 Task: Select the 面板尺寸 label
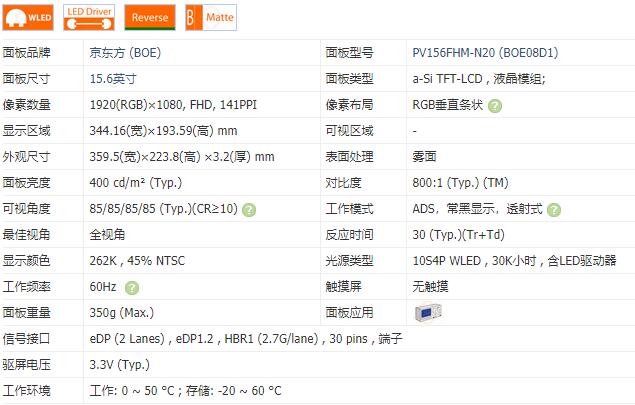(x=26, y=79)
